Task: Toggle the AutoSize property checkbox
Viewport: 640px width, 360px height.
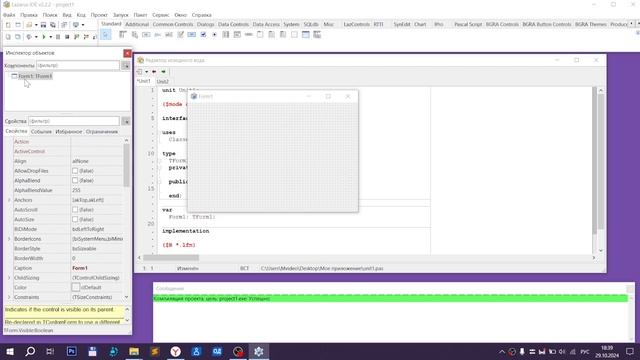Action: pos(75,219)
